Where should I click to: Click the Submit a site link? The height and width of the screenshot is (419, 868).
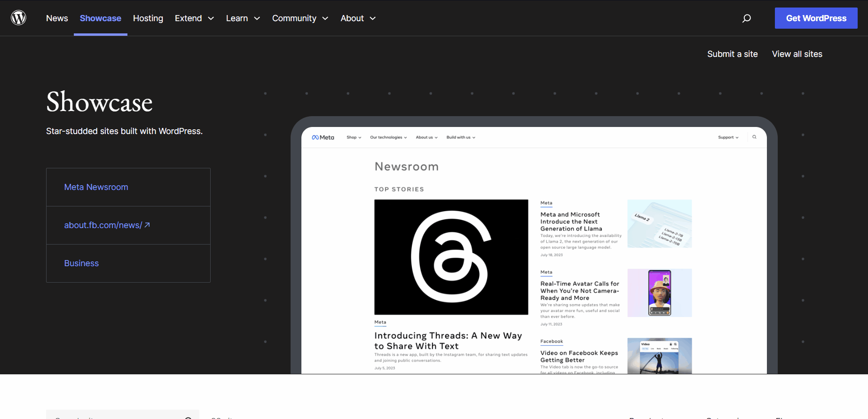coord(732,54)
